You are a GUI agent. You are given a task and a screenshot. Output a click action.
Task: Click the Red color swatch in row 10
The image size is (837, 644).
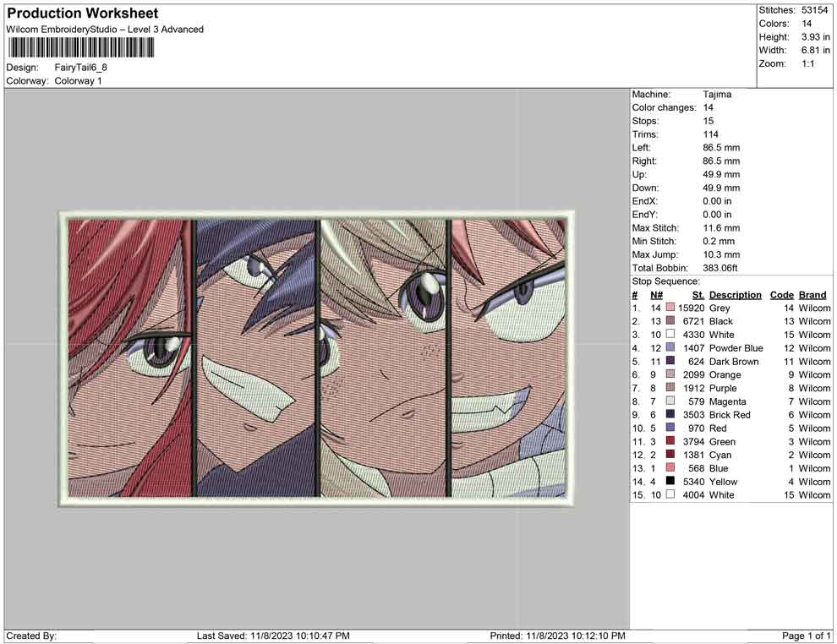pyautogui.click(x=670, y=428)
